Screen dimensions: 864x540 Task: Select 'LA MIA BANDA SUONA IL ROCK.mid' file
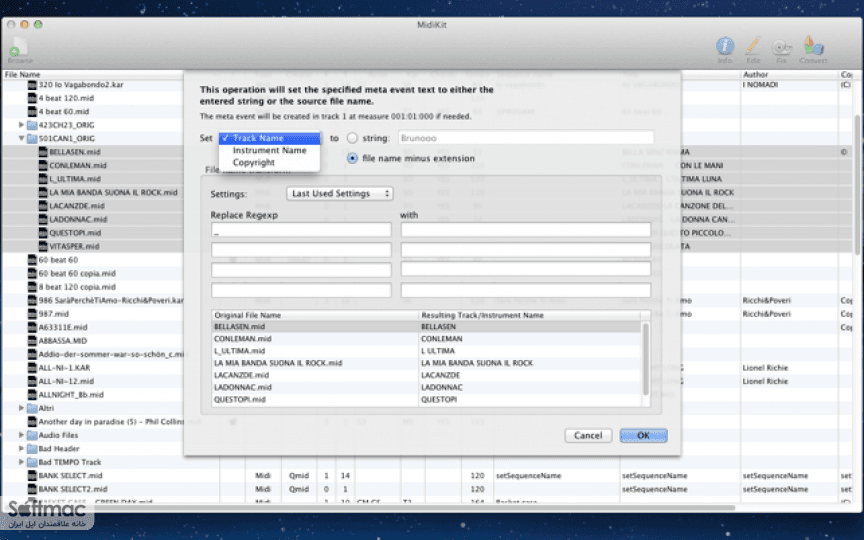coord(114,192)
